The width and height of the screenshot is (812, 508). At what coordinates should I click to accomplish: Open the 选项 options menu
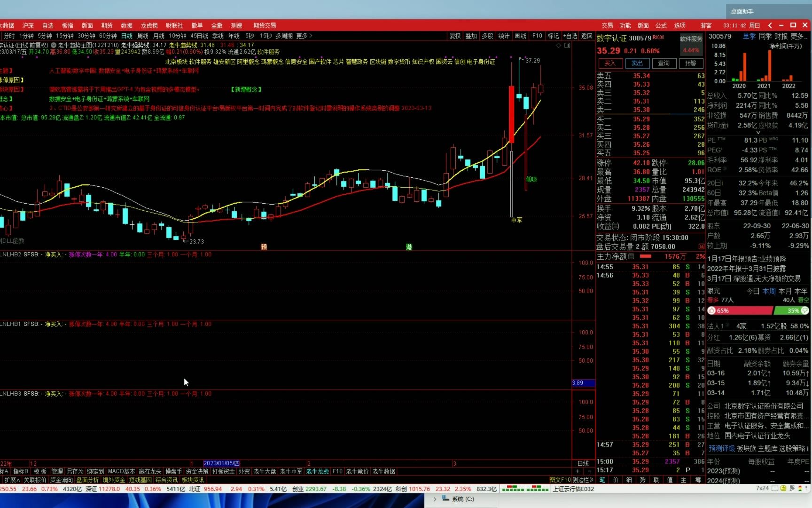pyautogui.click(x=680, y=25)
